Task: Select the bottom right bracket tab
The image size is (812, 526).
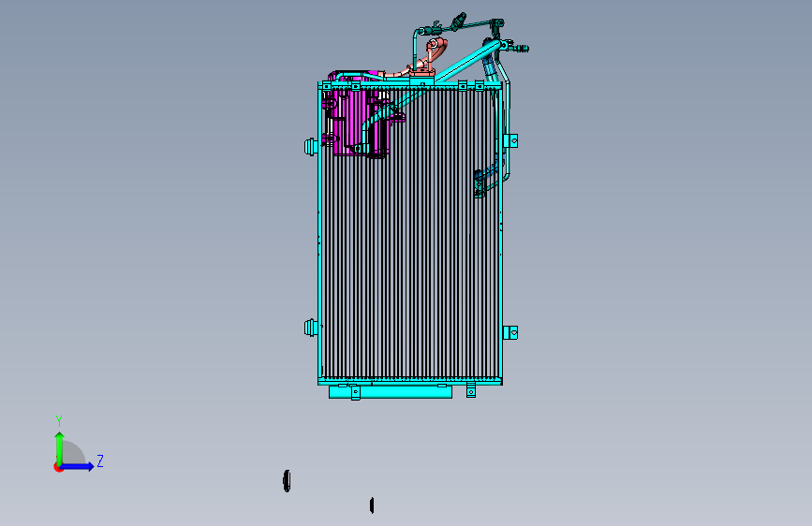Action: [x=471, y=390]
